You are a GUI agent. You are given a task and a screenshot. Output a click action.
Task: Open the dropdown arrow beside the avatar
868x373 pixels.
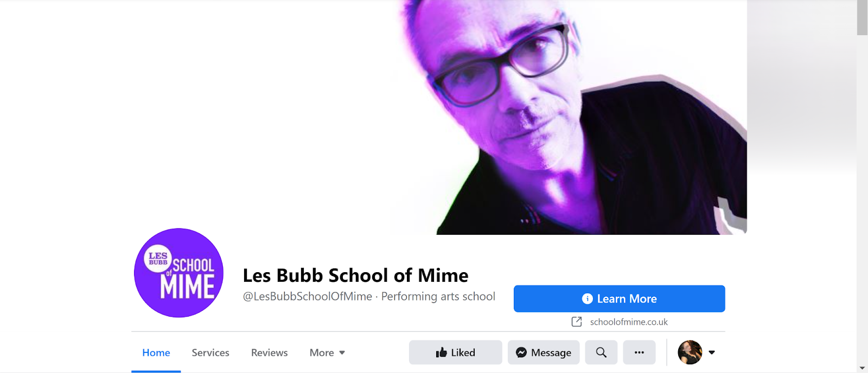(x=712, y=352)
